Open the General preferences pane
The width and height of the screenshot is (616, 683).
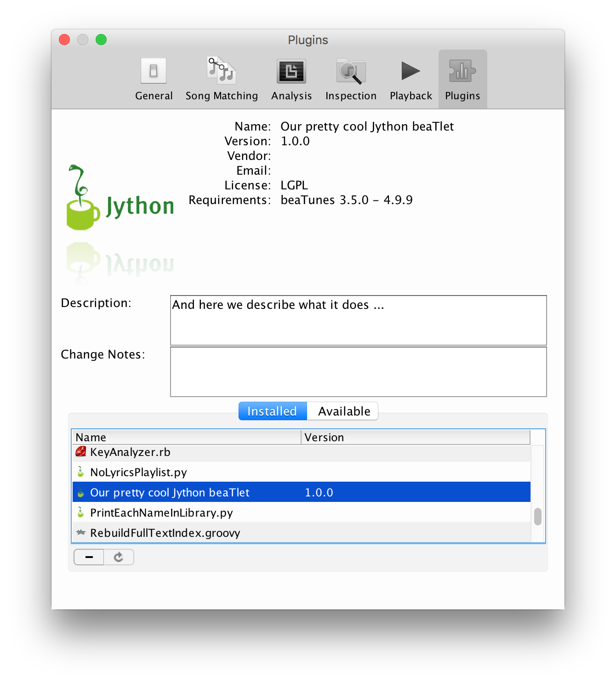tap(154, 79)
